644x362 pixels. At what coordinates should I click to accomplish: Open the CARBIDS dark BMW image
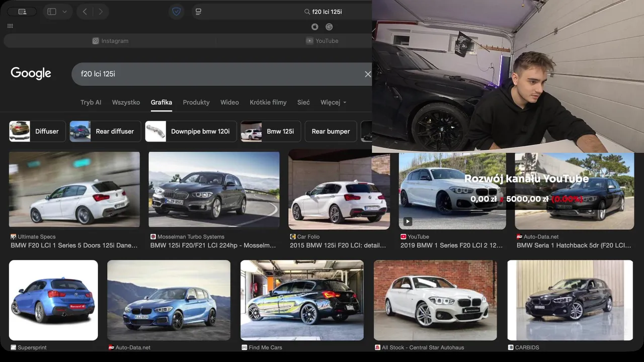[570, 300]
